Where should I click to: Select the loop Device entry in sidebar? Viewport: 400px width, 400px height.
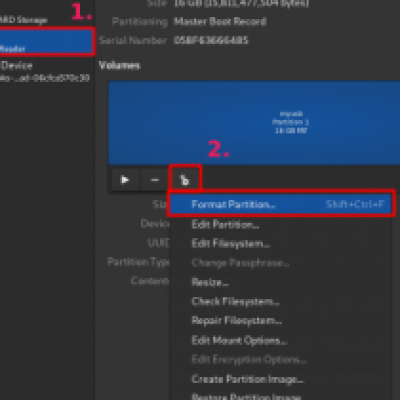45,71
